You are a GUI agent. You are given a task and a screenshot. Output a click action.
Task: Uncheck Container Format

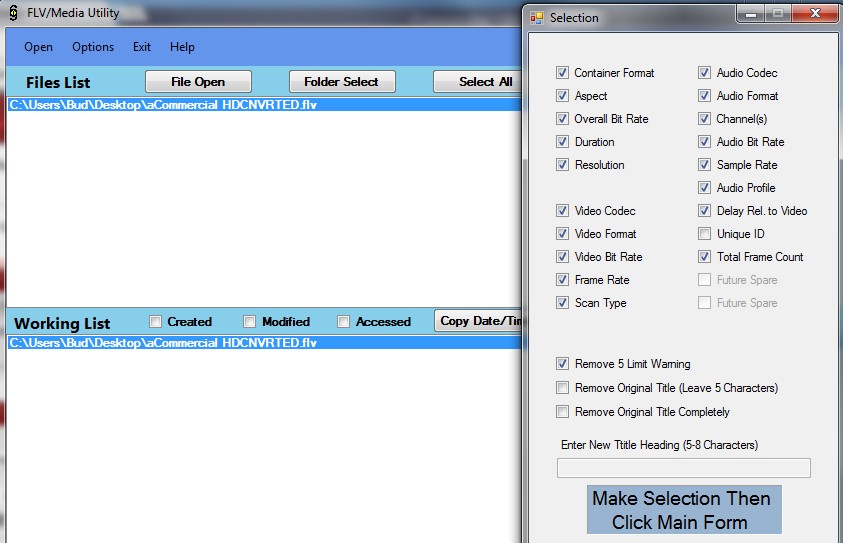(562, 73)
